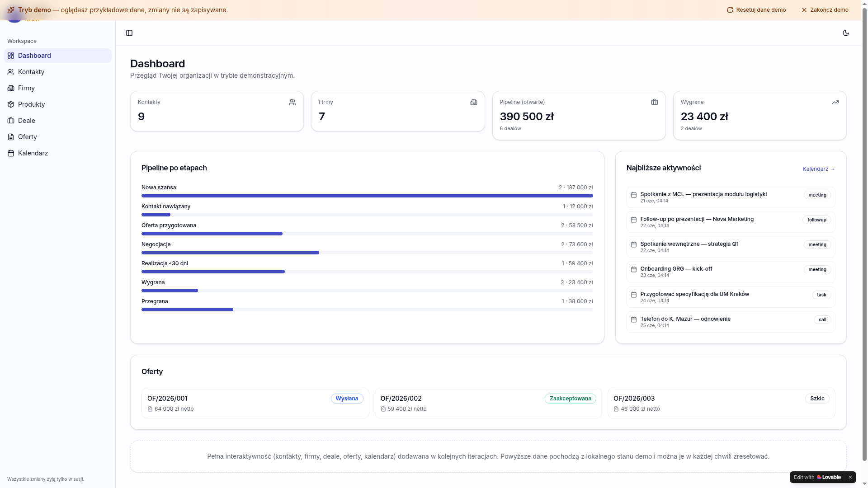
Task: Click document icon next to 59 400 zł netto
Action: click(383, 409)
